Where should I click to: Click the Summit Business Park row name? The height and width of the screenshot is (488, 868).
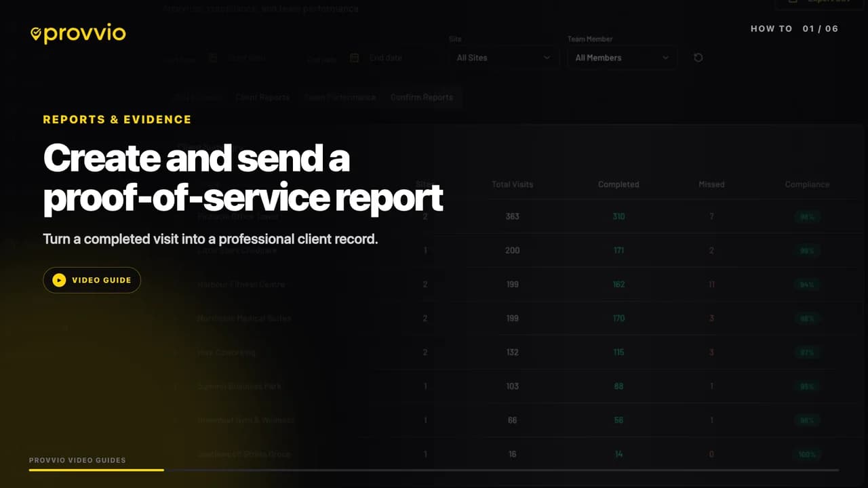[239, 386]
